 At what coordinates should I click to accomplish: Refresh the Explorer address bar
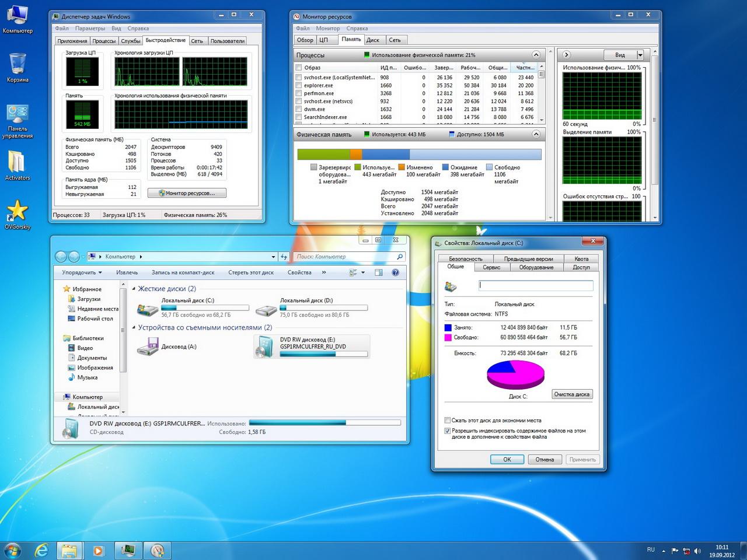coord(284,257)
